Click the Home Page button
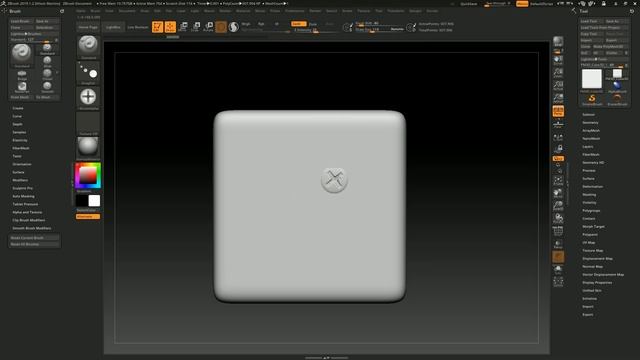 (88, 27)
